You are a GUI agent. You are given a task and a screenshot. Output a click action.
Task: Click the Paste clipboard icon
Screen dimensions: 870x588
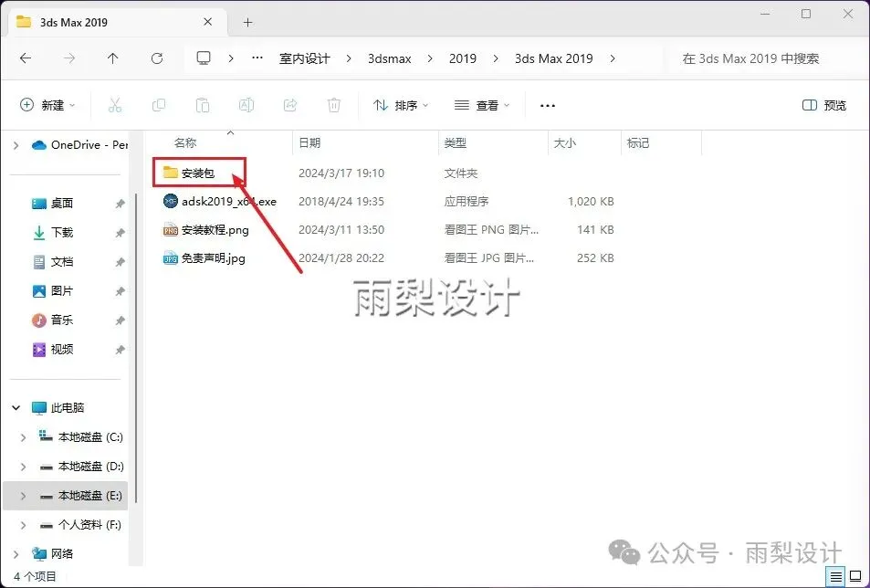point(203,105)
